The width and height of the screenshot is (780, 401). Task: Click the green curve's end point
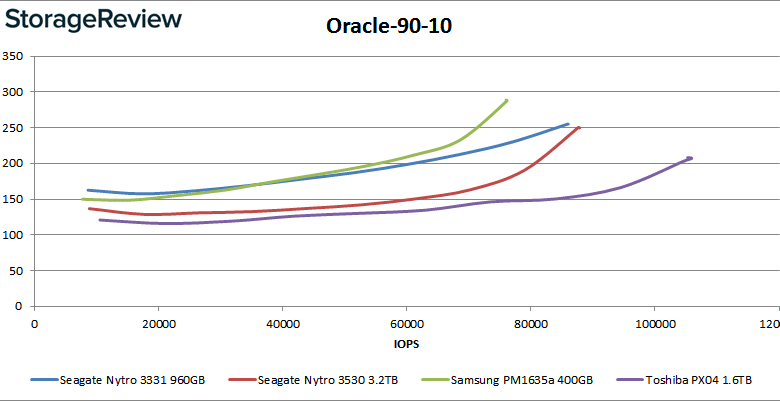pyautogui.click(x=506, y=100)
